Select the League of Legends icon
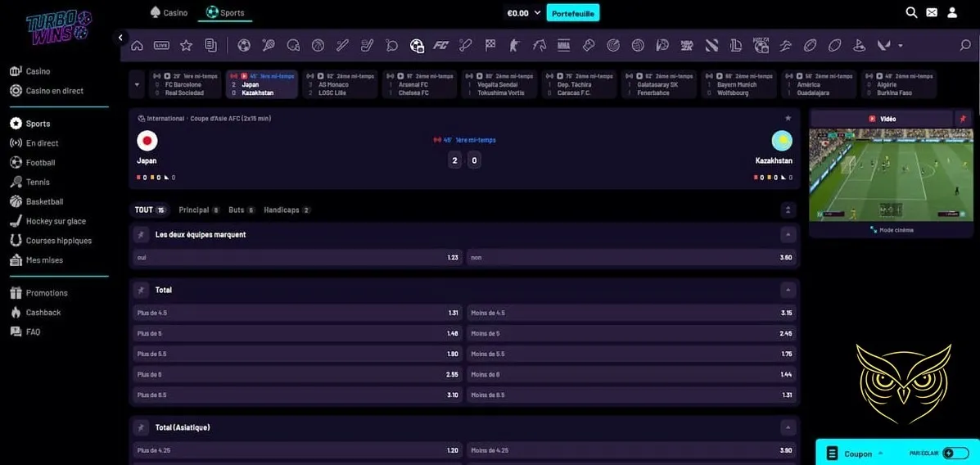This screenshot has height=465, width=980. (736, 46)
